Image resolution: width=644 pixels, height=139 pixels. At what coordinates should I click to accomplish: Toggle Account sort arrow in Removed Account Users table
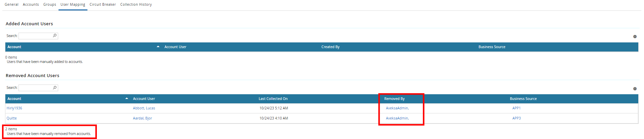point(126,99)
